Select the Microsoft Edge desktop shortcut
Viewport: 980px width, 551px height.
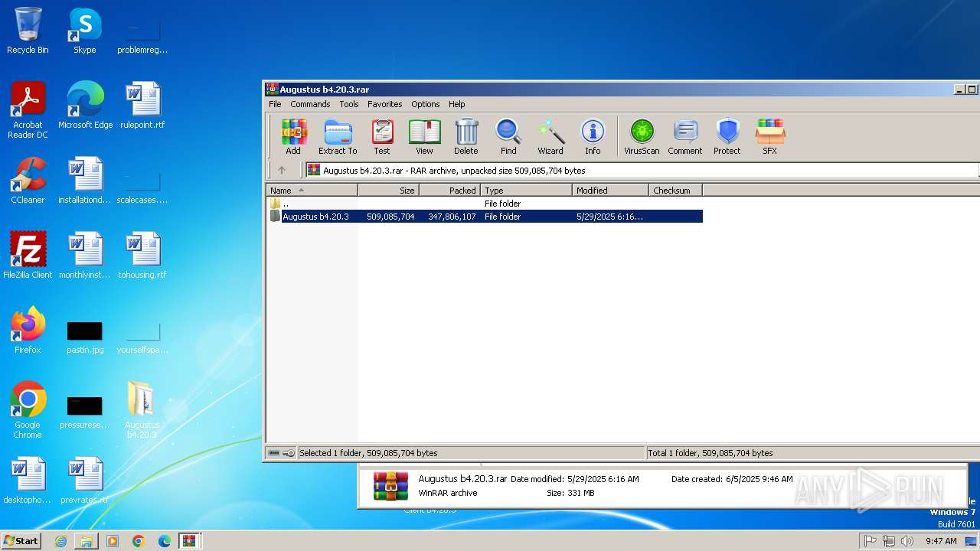85,106
